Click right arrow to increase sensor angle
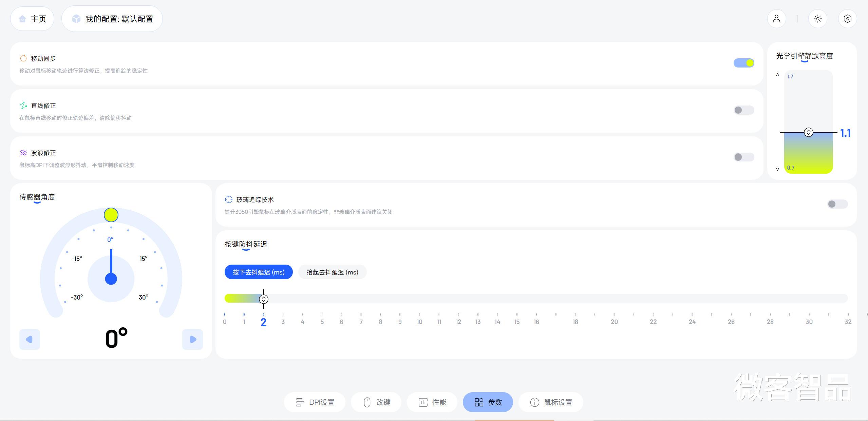 pyautogui.click(x=192, y=339)
